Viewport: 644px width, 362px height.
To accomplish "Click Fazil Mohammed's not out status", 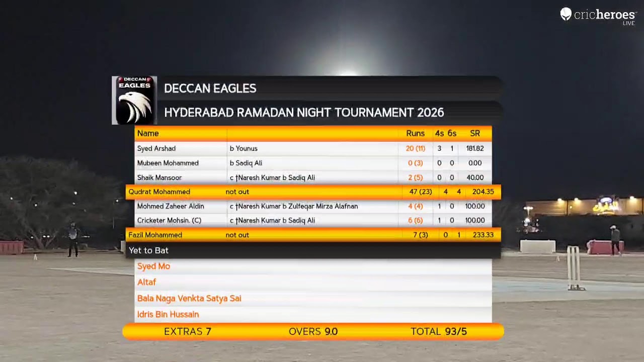I will 237,235.
